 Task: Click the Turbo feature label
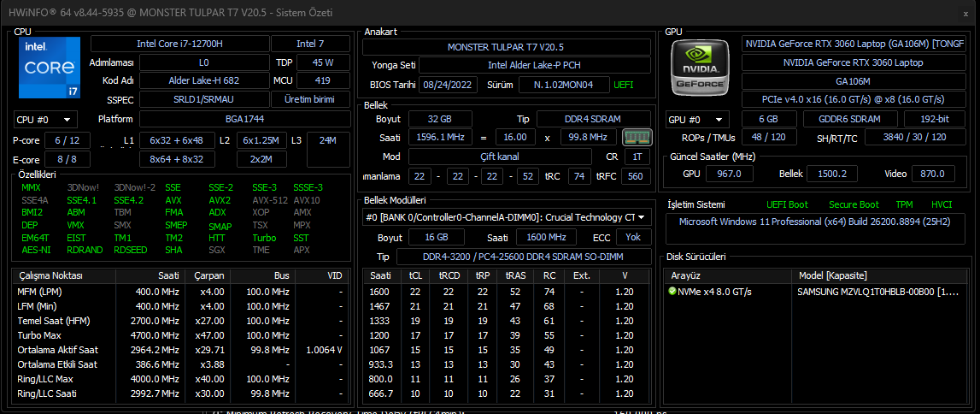264,238
